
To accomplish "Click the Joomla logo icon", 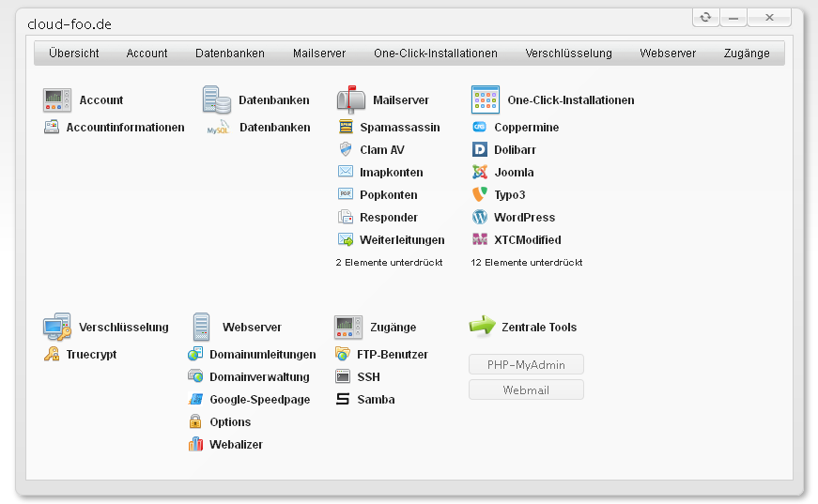I will 479,172.
